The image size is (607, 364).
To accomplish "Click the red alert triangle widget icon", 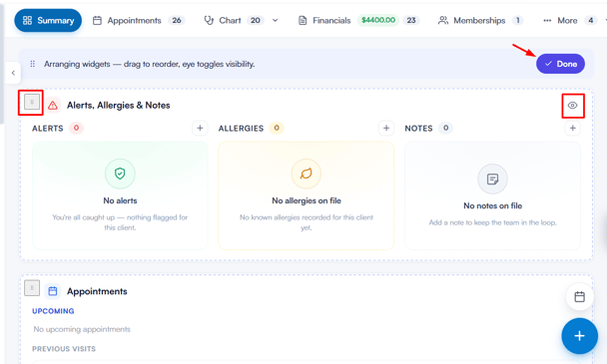I will click(x=53, y=106).
